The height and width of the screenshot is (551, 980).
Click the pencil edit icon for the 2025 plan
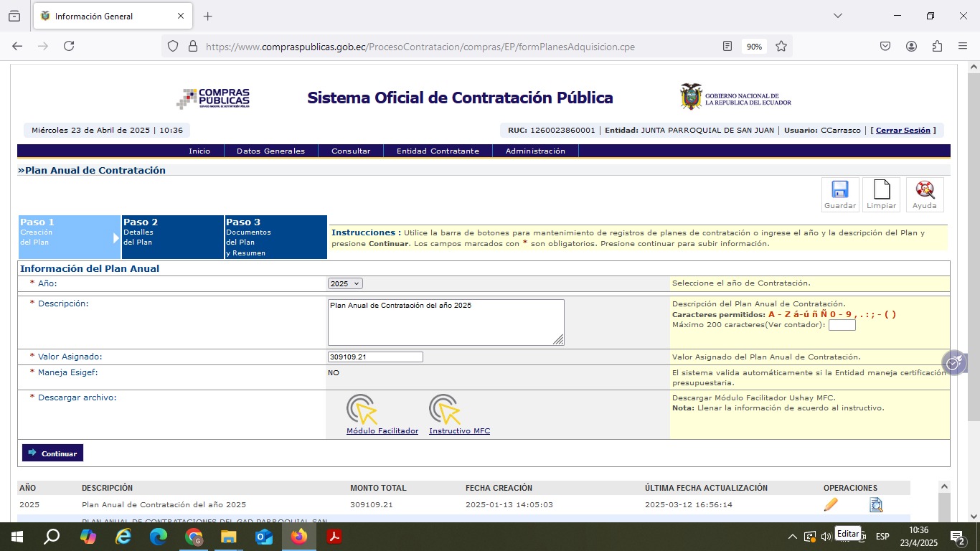pos(831,504)
